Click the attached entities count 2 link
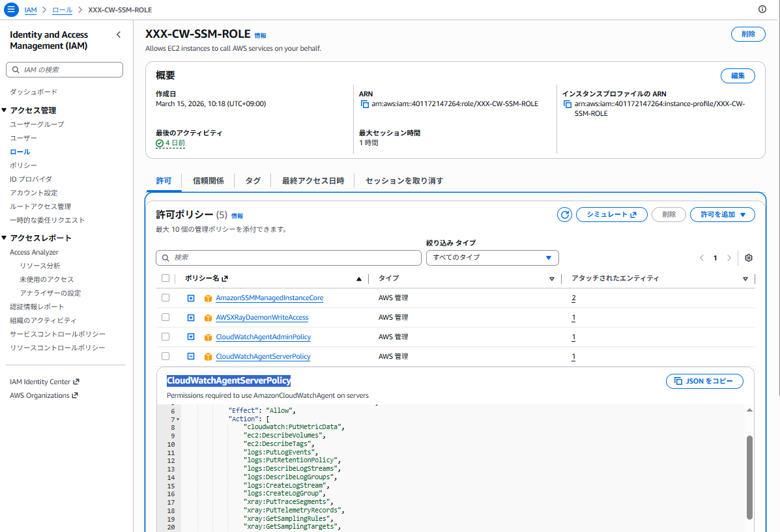The width and height of the screenshot is (780, 532). click(x=573, y=298)
